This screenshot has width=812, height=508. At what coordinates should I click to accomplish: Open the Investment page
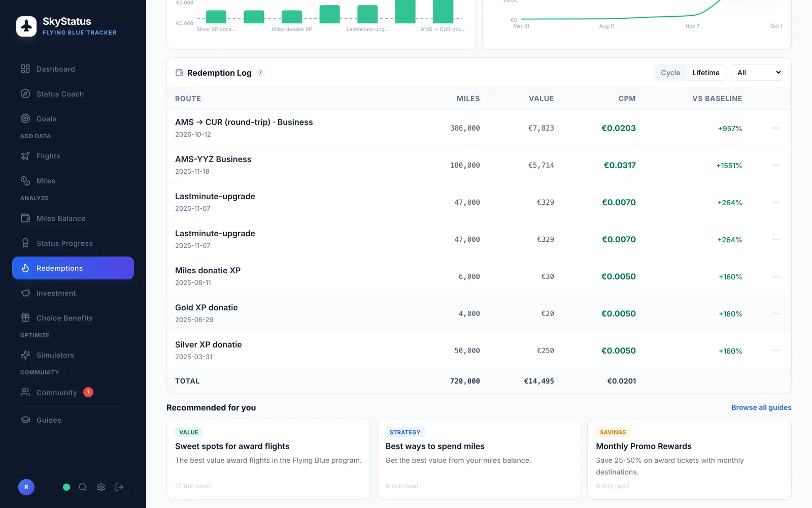click(x=73, y=293)
